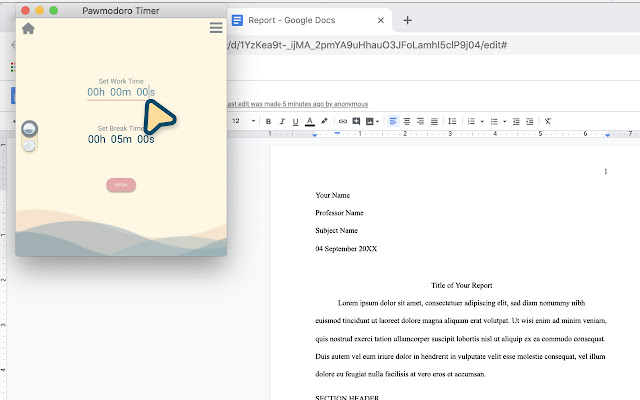
Task: Click the right indent ruler marker
Action: 608,135
